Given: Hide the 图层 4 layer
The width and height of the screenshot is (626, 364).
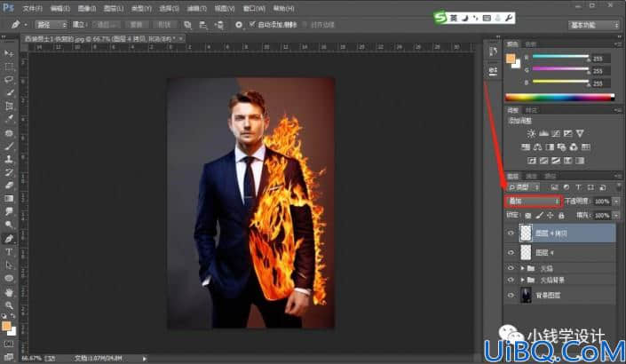Looking at the screenshot, I should [x=511, y=253].
